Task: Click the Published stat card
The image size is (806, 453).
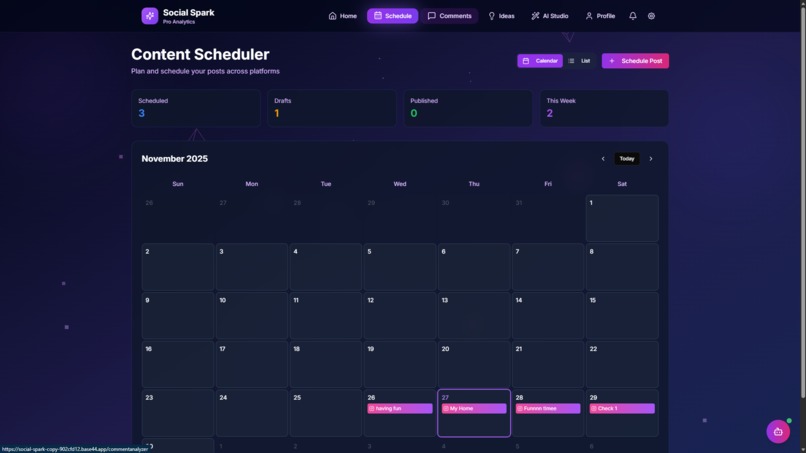Action: 468,108
